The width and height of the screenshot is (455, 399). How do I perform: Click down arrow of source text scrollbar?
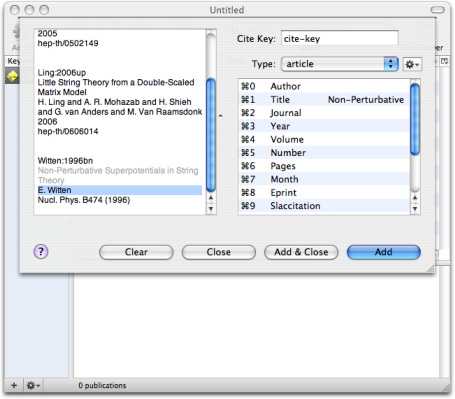211,209
